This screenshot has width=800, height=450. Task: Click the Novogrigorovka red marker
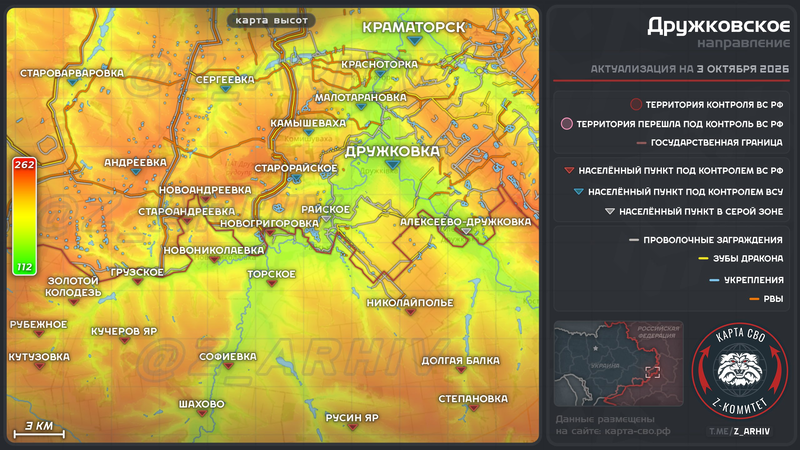(x=270, y=233)
